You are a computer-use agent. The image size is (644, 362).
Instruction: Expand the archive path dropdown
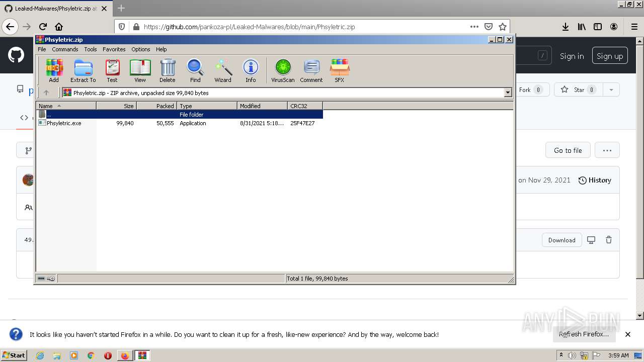pos(508,93)
